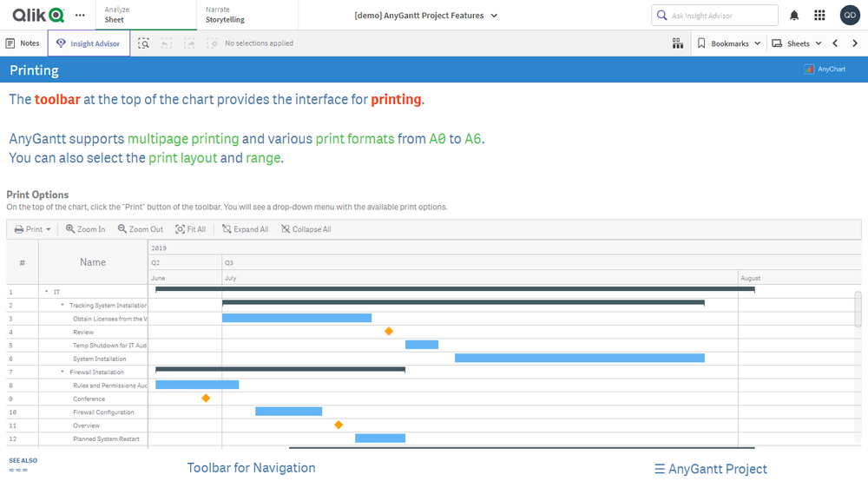The width and height of the screenshot is (868, 488).
Task: Open the app launcher grid
Action: (x=819, y=16)
